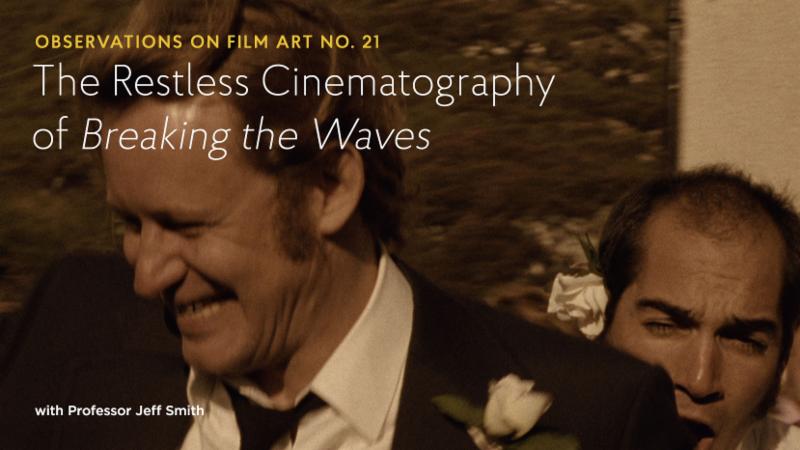
Task: Click the word 'Cinematography' in the title
Action: pos(408,82)
